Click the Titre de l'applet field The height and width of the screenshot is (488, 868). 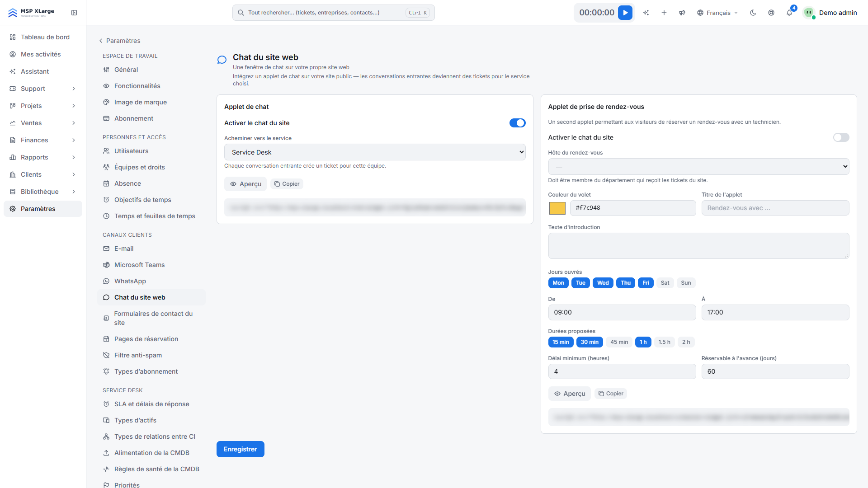click(x=775, y=208)
